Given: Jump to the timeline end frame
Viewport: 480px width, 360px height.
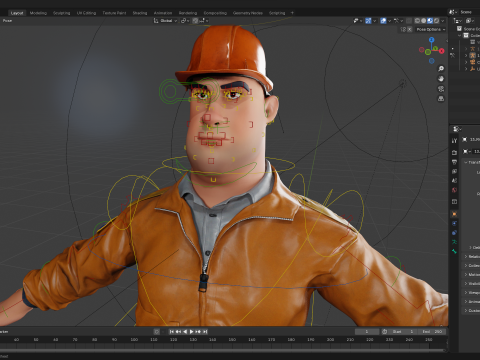Looking at the screenshot, I should tap(205, 332).
